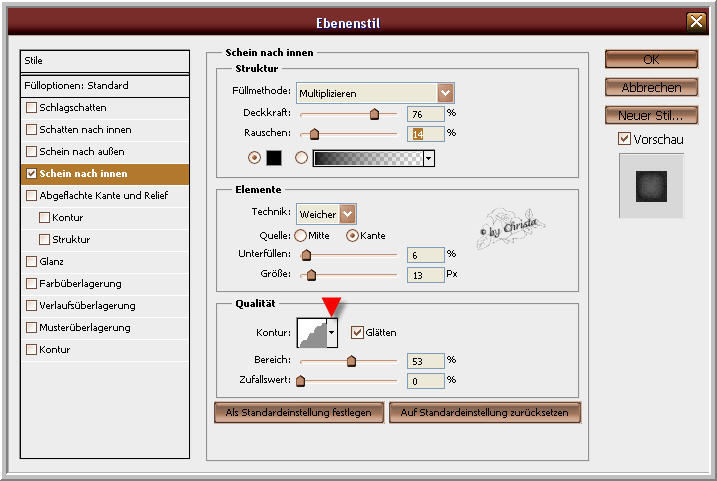Click the Rauschen value field 14
Viewport: 717px width, 481px height.
tap(426, 134)
